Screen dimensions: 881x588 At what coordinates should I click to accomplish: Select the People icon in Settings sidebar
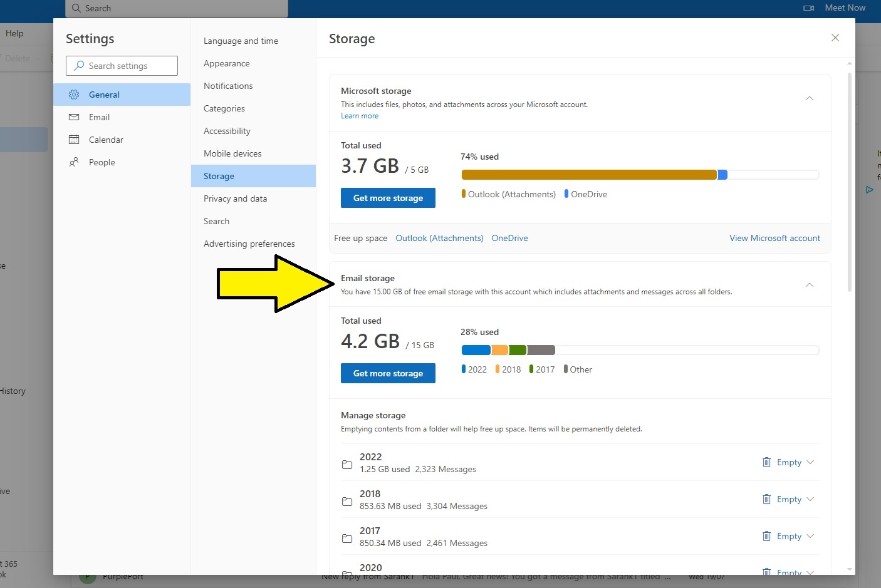coord(74,162)
